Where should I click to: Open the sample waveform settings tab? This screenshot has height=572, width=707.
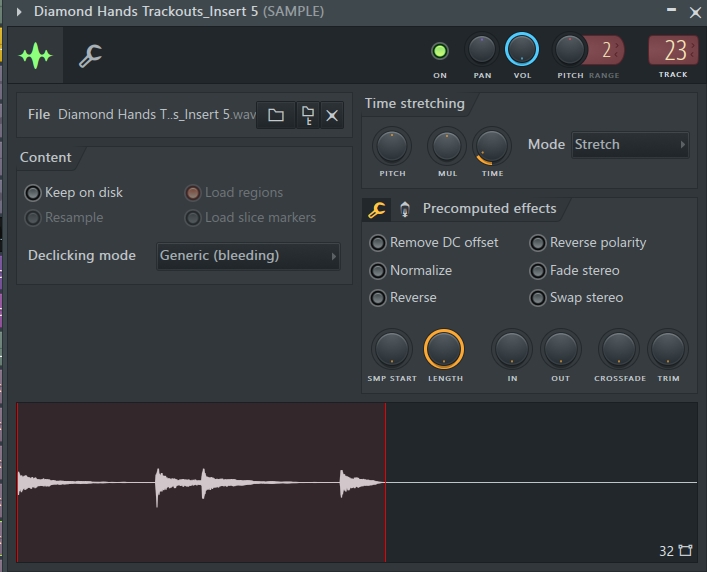click(x=36, y=55)
